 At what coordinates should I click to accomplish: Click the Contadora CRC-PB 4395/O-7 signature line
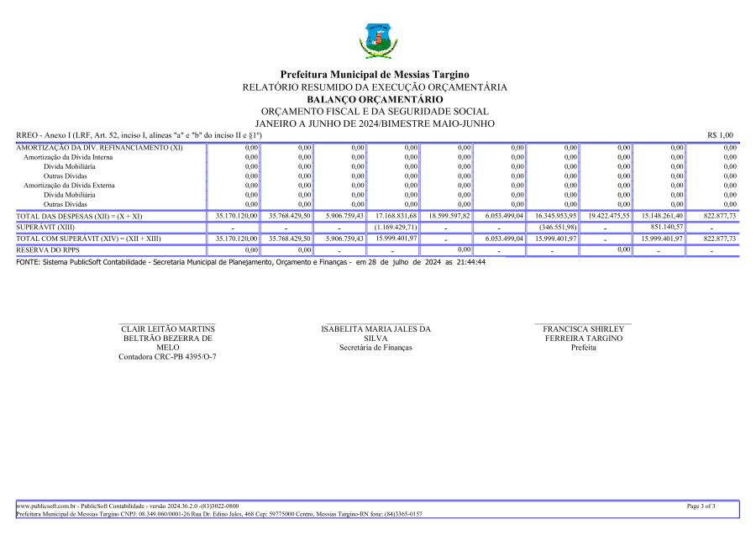(x=167, y=357)
